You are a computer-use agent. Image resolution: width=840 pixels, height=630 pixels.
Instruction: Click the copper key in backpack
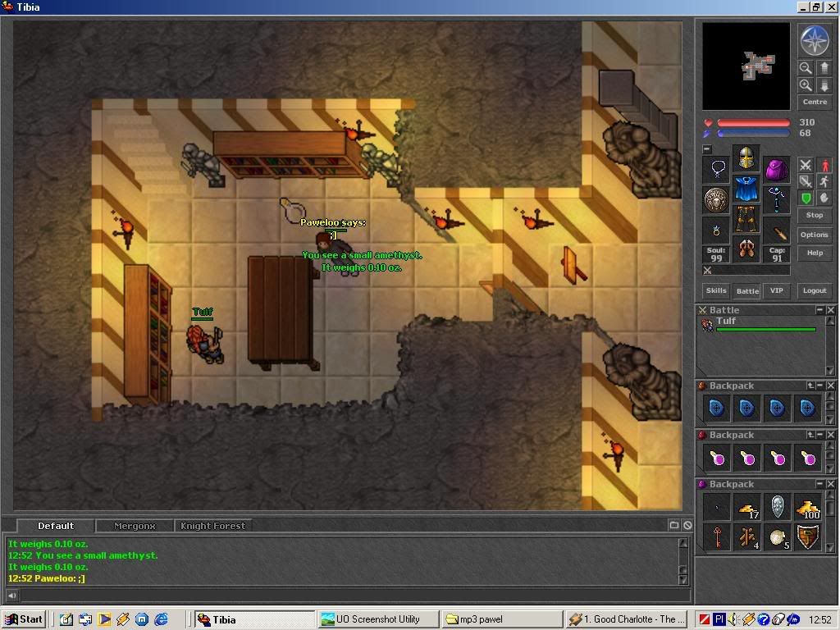pyautogui.click(x=716, y=537)
